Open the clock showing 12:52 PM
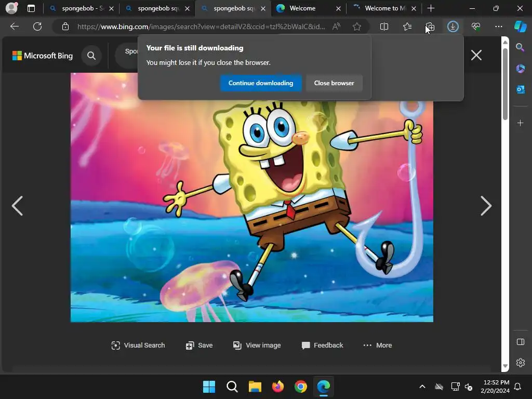Viewport: 532px width, 399px height. (x=495, y=387)
